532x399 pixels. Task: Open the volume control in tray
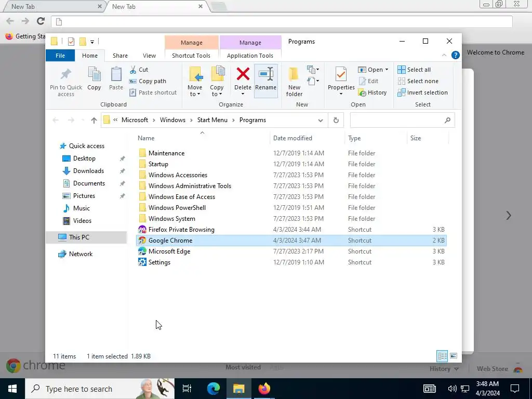click(451, 389)
